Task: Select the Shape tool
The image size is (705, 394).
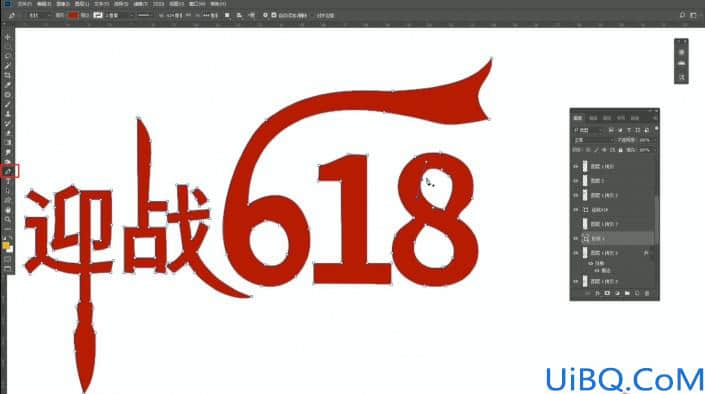Action: pos(8,200)
